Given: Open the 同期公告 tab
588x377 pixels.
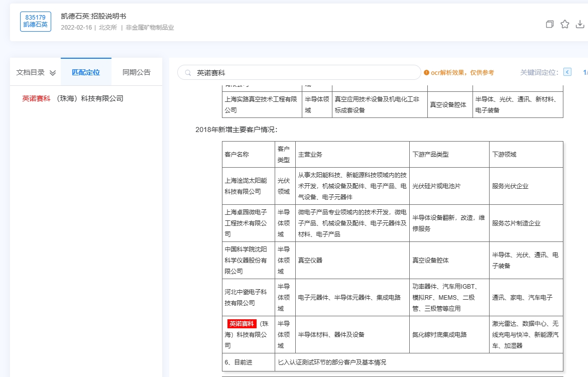Looking at the screenshot, I should pos(137,72).
